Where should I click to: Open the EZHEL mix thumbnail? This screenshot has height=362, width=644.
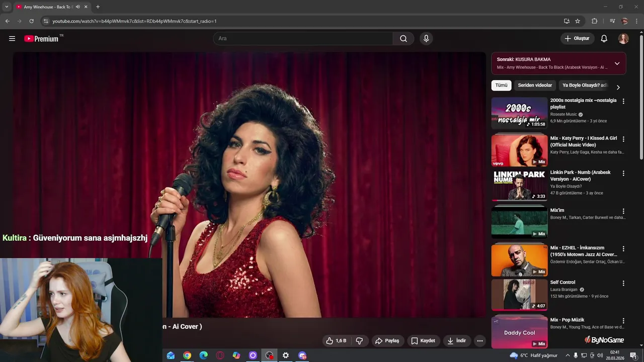[x=519, y=260]
